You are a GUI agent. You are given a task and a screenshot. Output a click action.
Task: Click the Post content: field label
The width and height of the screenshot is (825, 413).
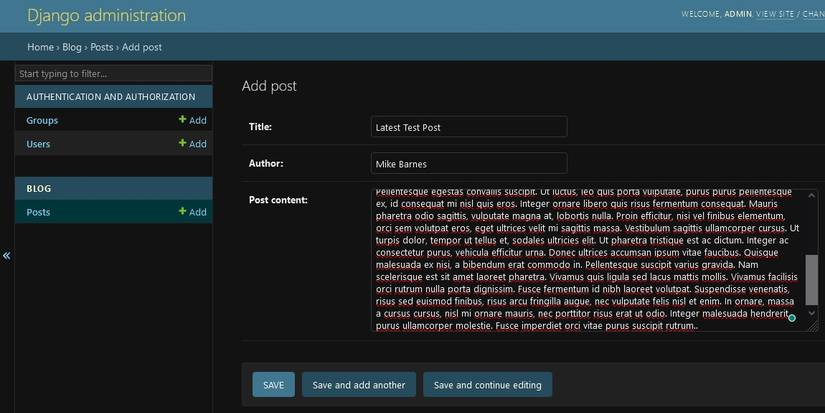[278, 200]
